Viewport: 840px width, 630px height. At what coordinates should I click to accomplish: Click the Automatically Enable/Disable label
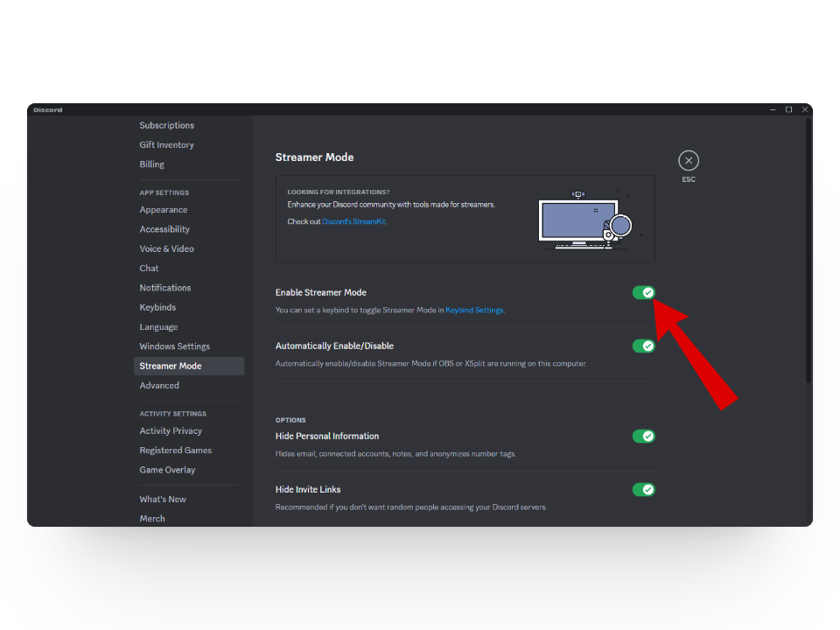pos(334,346)
